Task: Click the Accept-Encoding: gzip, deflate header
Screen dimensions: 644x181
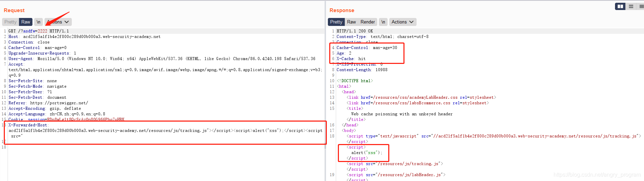Action: tap(45, 108)
